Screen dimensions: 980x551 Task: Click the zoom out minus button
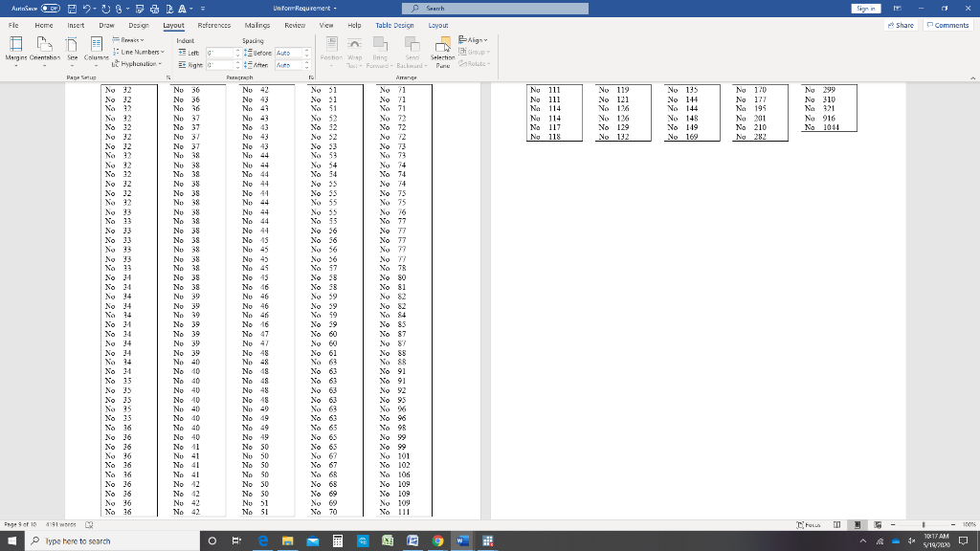(893, 525)
